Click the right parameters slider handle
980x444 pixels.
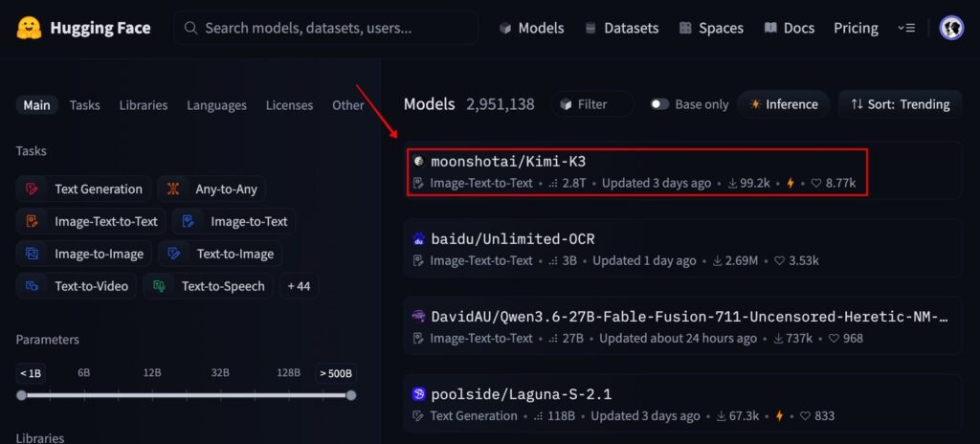tap(351, 395)
